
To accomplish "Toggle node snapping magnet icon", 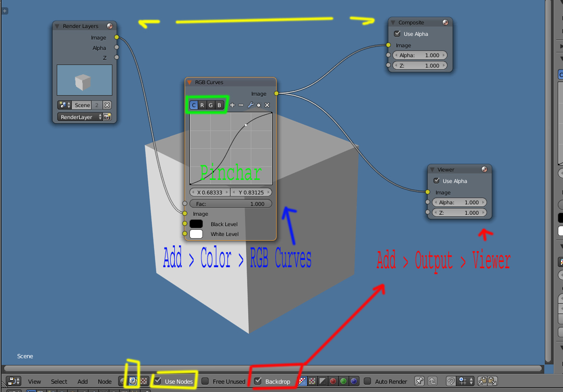I will pos(451,381).
